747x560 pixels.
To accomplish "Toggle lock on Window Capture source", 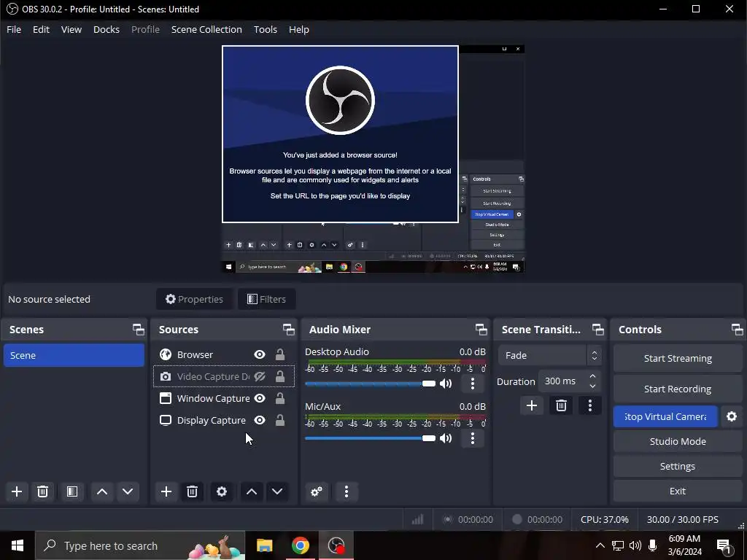I will (280, 399).
